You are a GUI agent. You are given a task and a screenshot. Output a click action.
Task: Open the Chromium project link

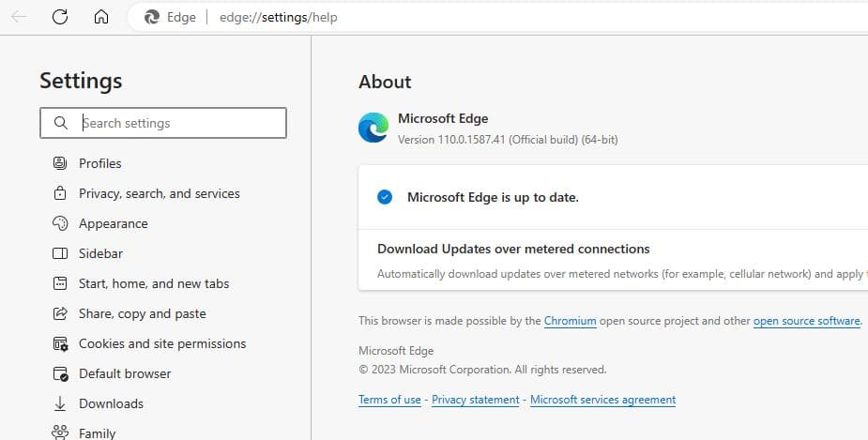[570, 321]
